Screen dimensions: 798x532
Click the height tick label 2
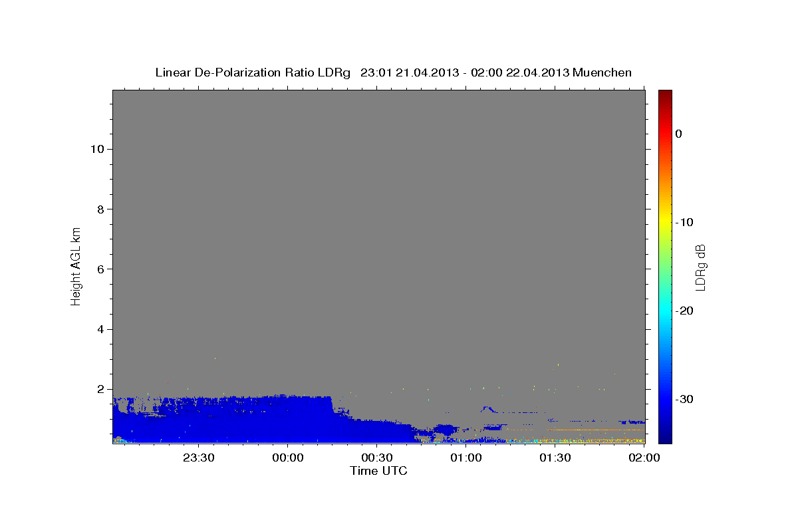(x=100, y=389)
